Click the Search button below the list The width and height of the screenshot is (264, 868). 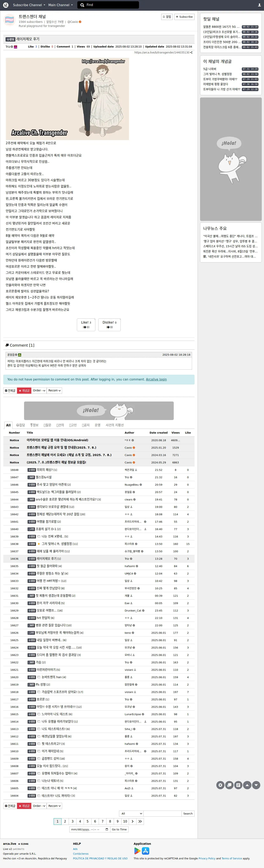pyautogui.click(x=188, y=813)
